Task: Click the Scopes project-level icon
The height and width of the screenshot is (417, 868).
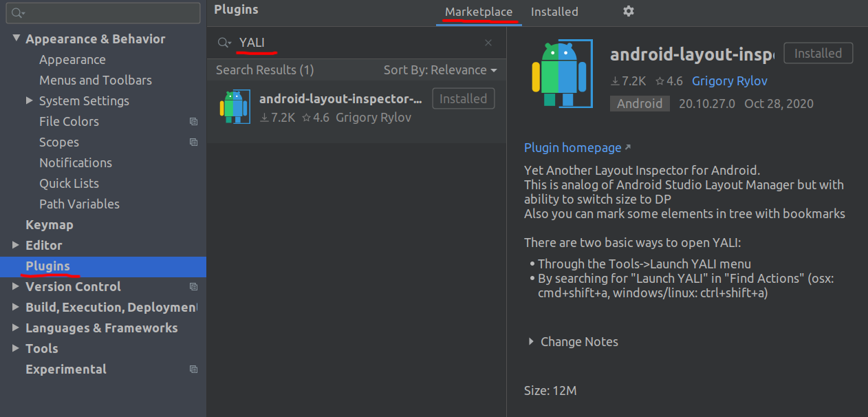Action: 193,142
